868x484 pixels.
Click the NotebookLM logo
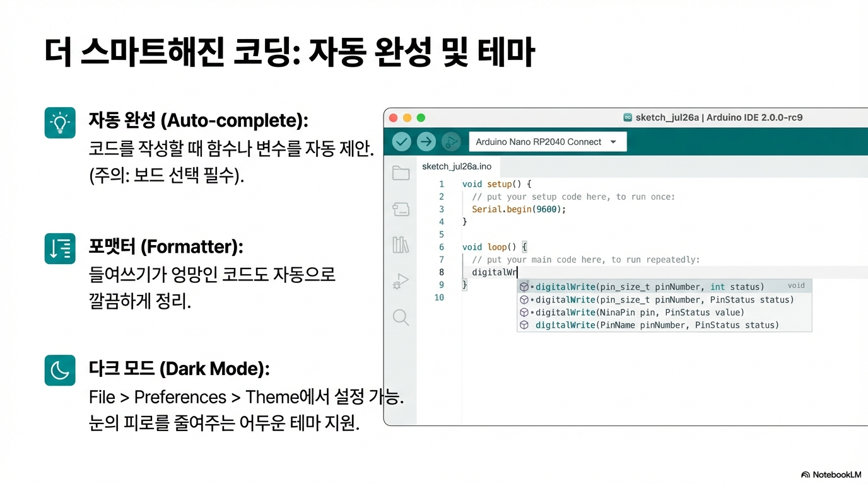click(831, 475)
